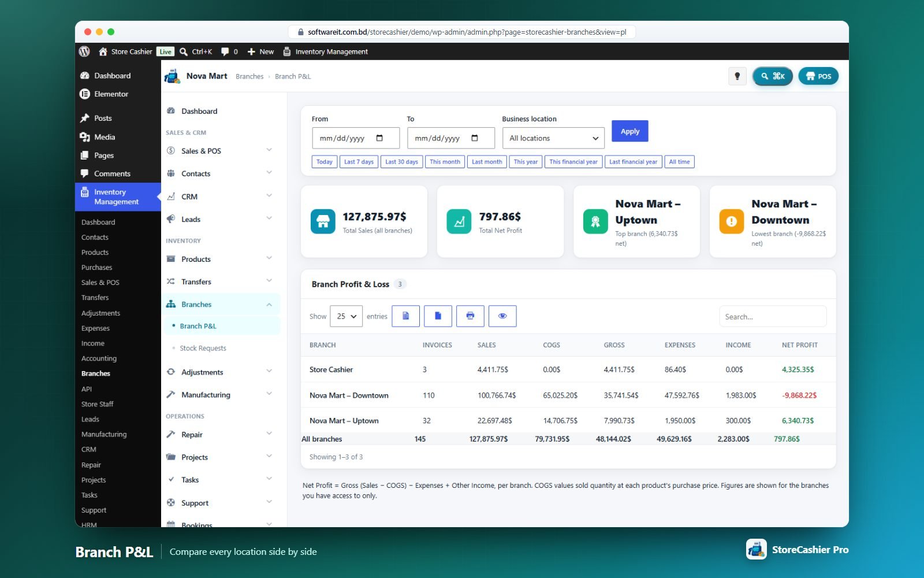Expand the Manufacturing menu
This screenshot has width=924, height=578.
click(219, 395)
